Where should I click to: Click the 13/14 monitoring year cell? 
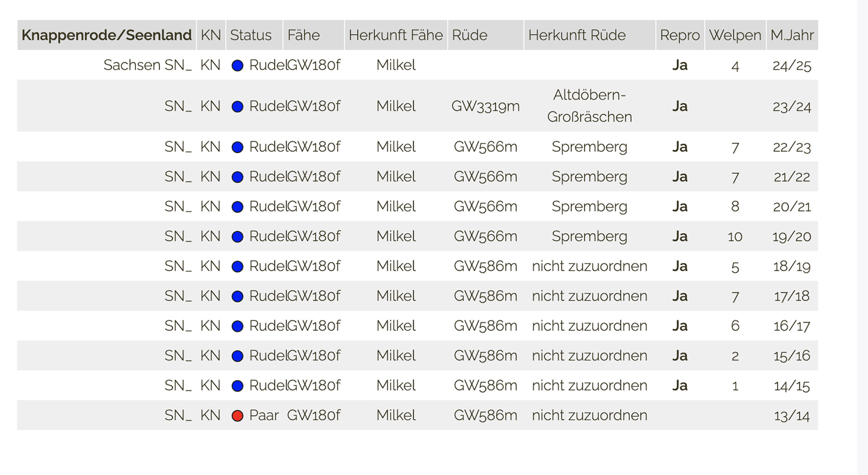(792, 416)
